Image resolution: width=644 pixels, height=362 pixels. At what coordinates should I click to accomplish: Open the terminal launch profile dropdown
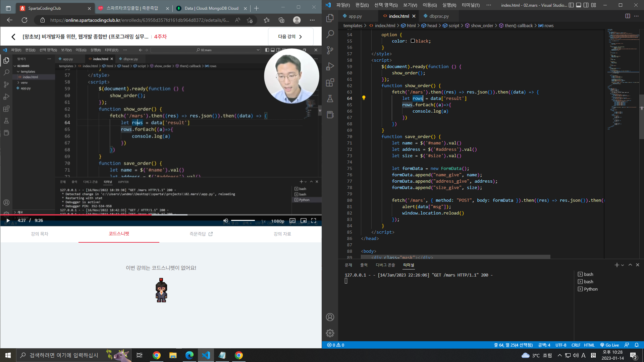point(623,265)
